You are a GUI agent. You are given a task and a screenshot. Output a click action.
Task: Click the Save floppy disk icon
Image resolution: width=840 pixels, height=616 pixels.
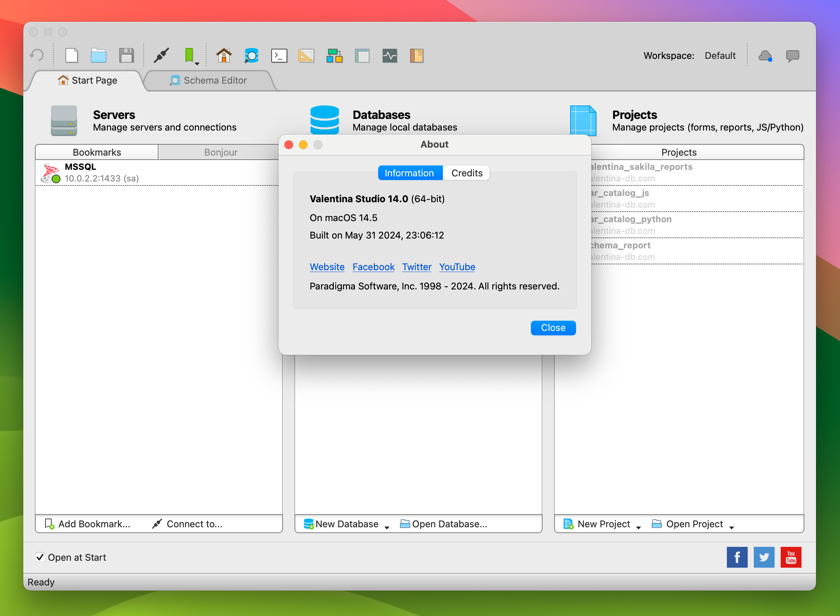(127, 55)
